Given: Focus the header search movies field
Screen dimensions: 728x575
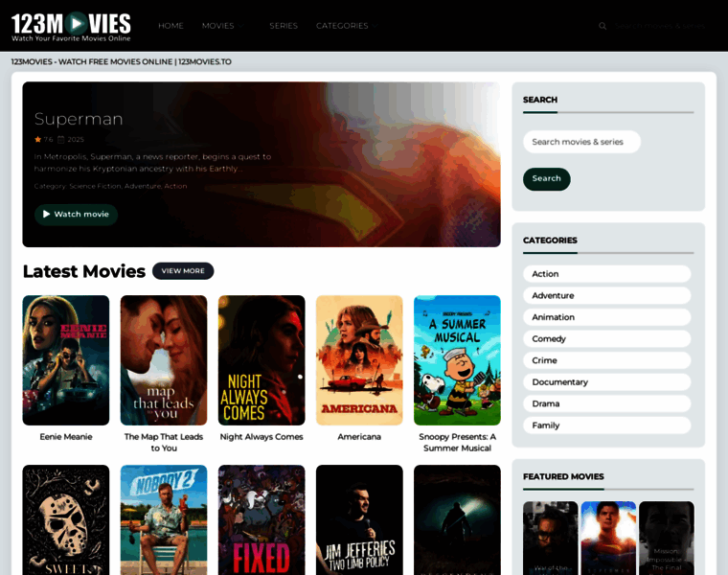Looking at the screenshot, I should (660, 26).
